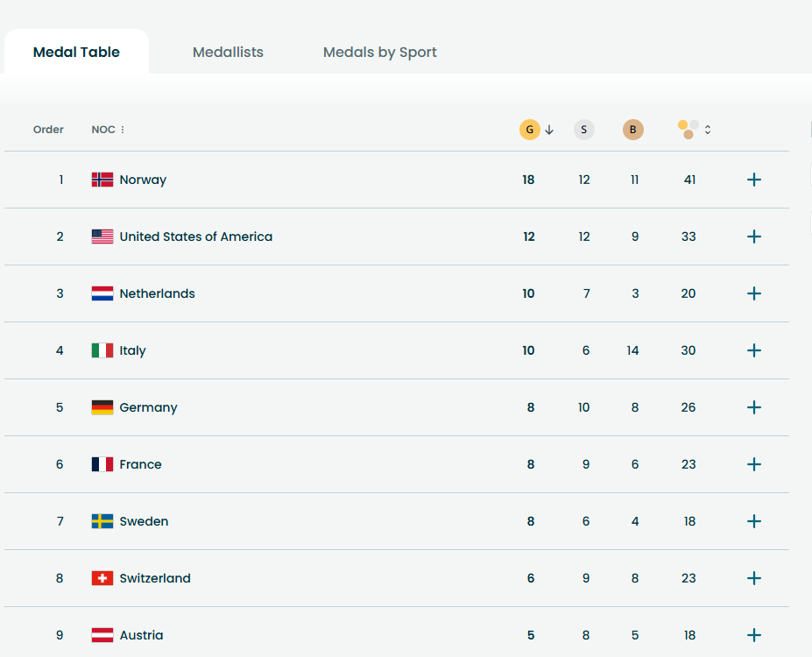The width and height of the screenshot is (812, 657).
Task: Expand Austria row details
Action: [x=753, y=635]
